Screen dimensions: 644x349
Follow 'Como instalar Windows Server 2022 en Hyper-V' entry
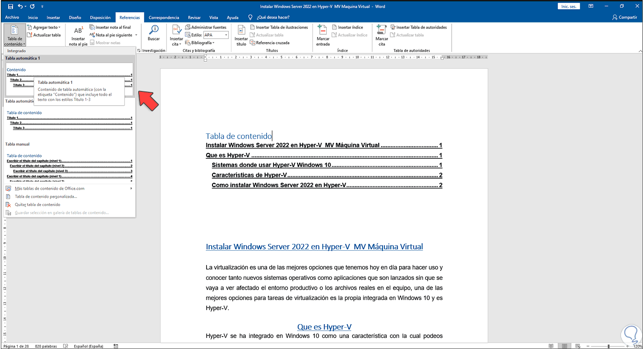[x=327, y=185]
